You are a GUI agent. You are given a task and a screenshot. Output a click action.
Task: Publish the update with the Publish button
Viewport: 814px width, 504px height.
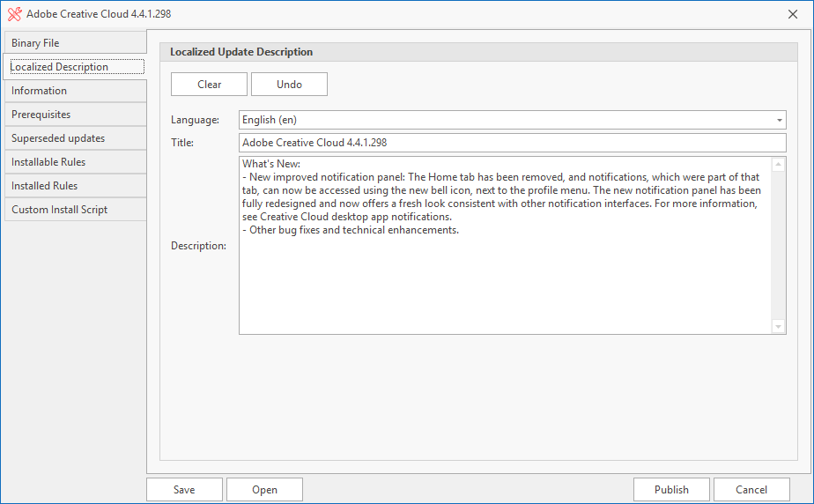671,490
